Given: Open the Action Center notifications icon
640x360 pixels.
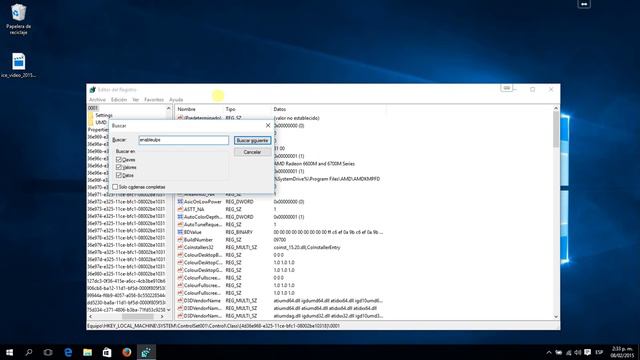Looking at the screenshot, I should point(587,352).
